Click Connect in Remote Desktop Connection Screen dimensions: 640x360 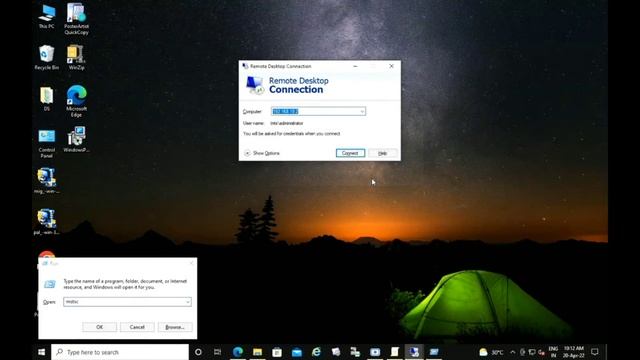pos(350,153)
